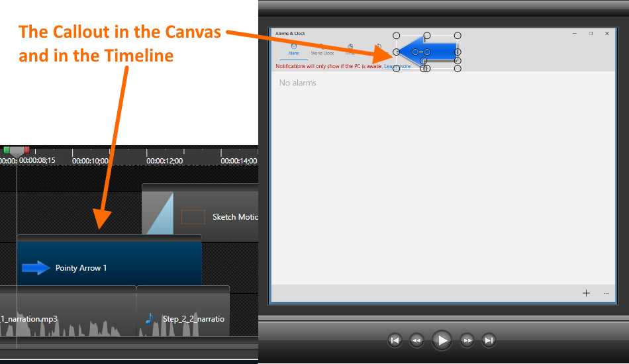Click the orange rectangle icon on the Sketch Motion clip

[193, 217]
